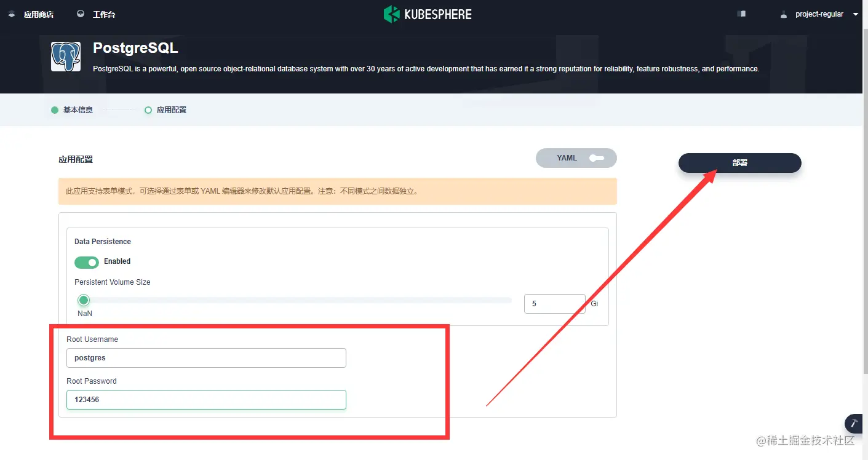Click the project-regular username text

tap(819, 14)
